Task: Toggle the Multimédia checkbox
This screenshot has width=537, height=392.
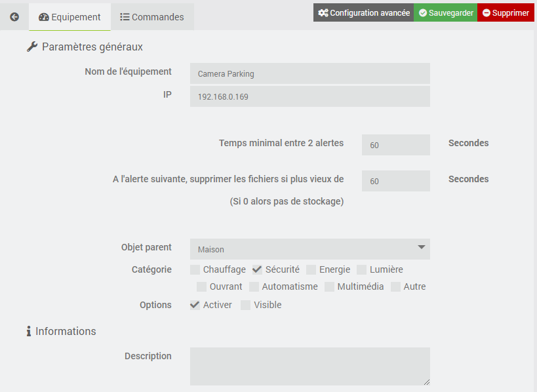Action: pyautogui.click(x=330, y=286)
